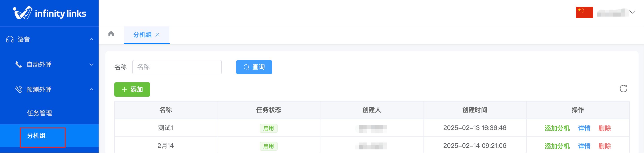Click the home icon tab
Viewport: 644px width, 153px height.
[x=111, y=34]
